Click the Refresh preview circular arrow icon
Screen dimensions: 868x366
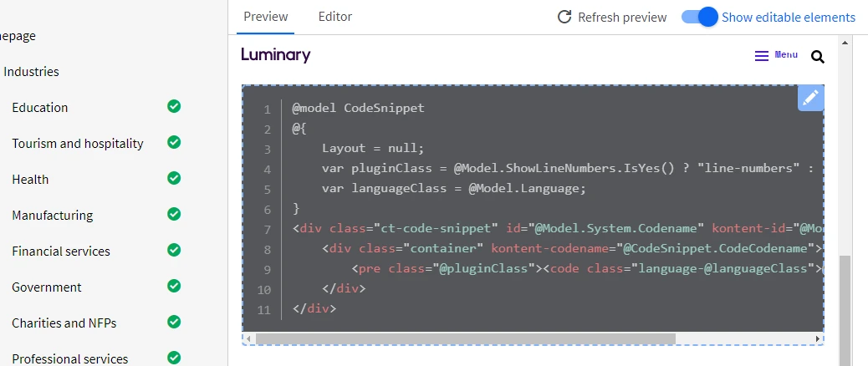pyautogui.click(x=564, y=18)
